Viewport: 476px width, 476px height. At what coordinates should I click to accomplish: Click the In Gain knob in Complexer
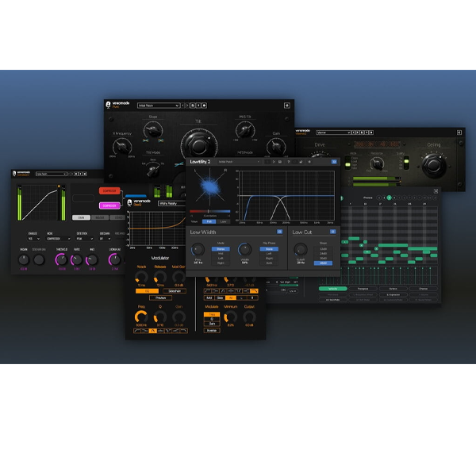coord(23,259)
